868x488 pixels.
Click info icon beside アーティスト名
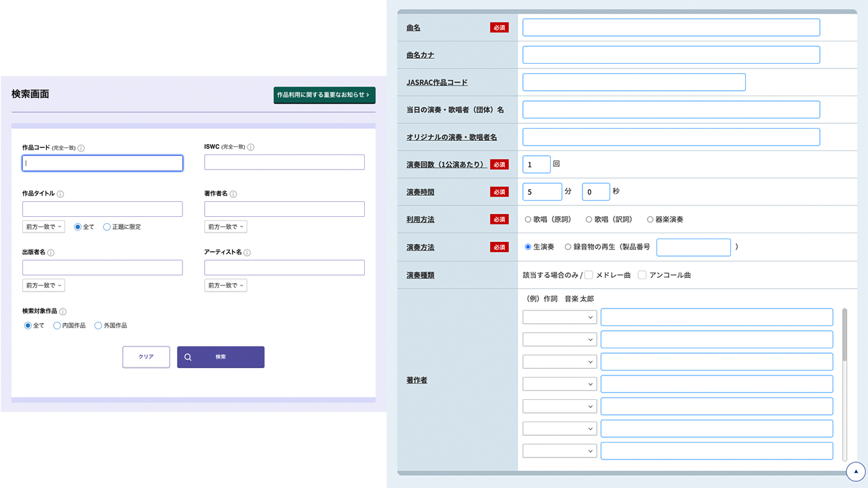coord(248,253)
